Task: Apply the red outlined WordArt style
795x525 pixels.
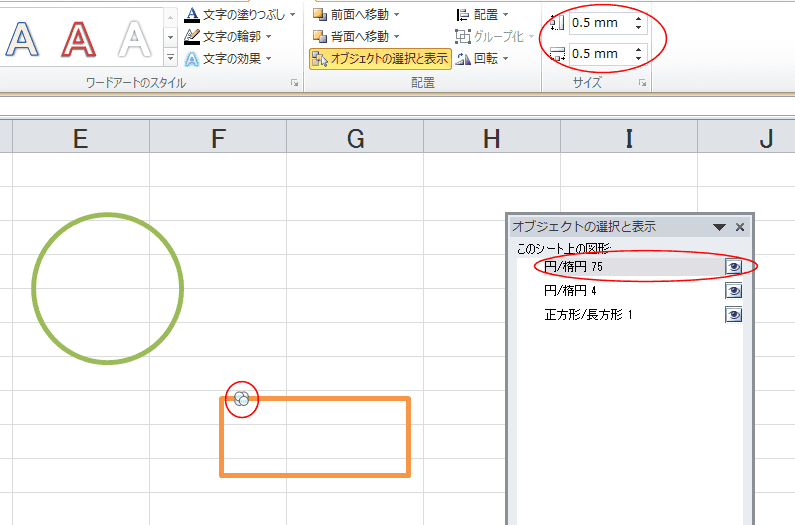Action: click(x=78, y=39)
